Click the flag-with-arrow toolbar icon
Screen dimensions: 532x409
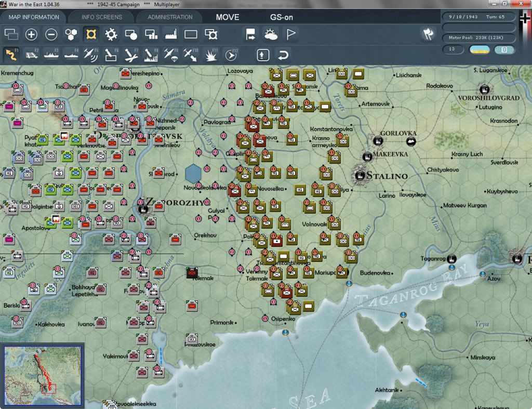click(x=250, y=34)
